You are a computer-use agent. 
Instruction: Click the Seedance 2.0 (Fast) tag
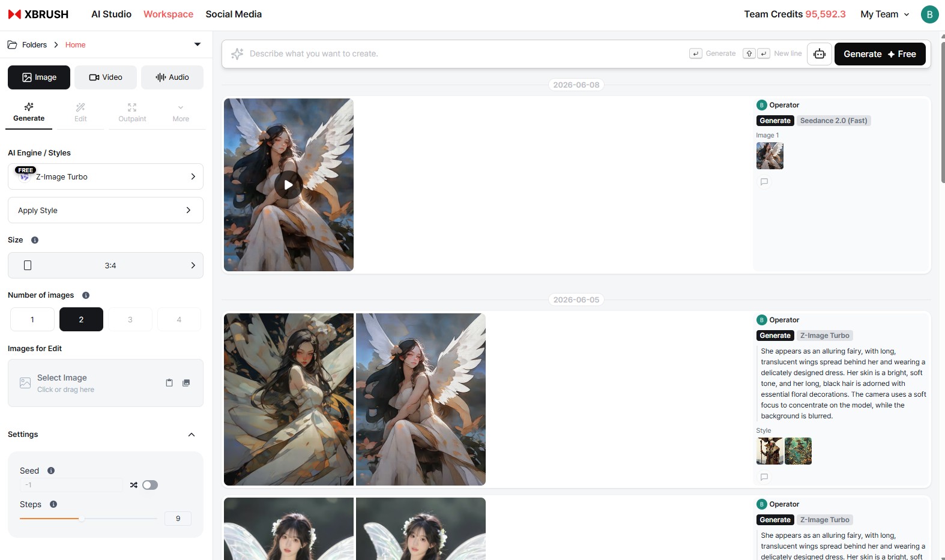point(833,121)
